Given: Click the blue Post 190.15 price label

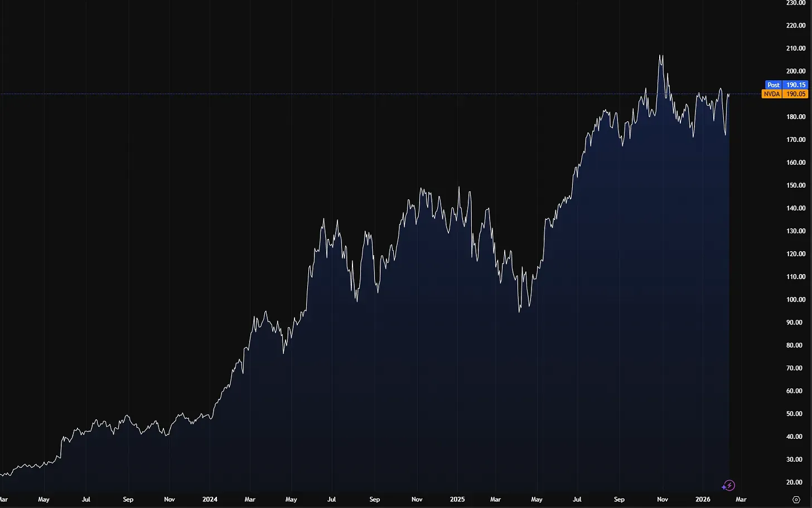Looking at the screenshot, I should click(x=785, y=85).
